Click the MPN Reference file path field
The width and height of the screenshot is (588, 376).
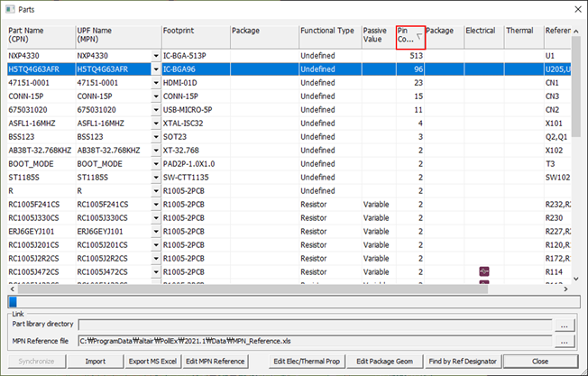click(x=316, y=343)
